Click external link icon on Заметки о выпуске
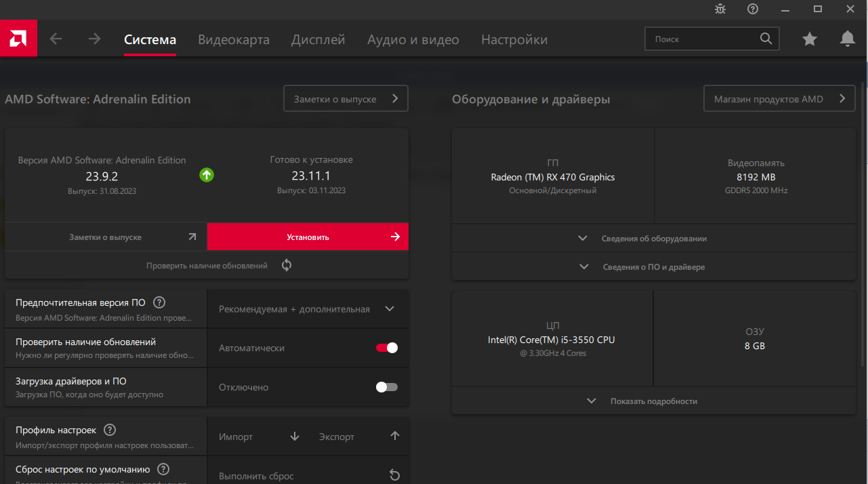This screenshot has width=868, height=484. point(192,237)
